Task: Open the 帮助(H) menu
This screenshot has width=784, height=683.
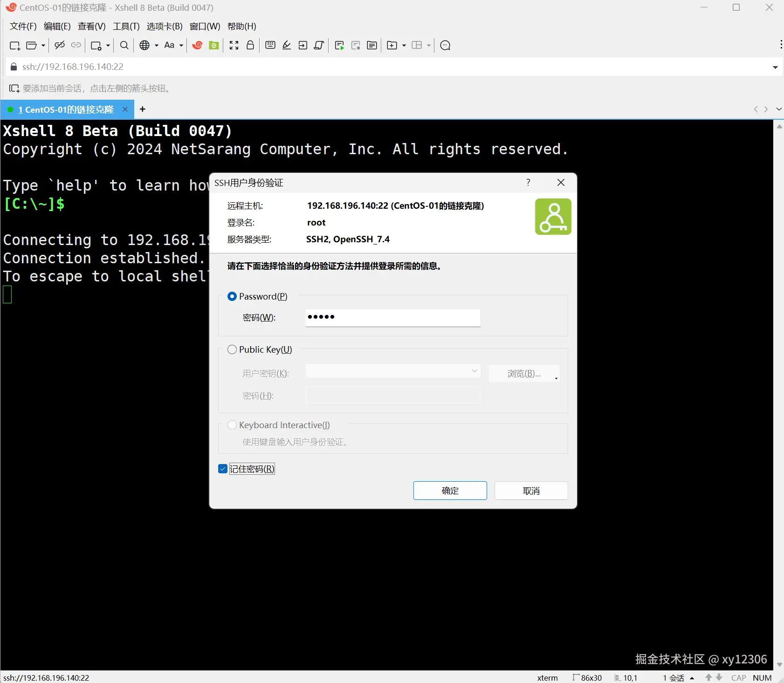Action: [x=242, y=26]
